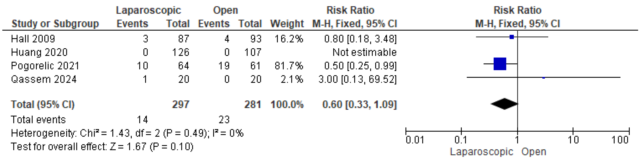Click the Test for overall effect line

(102, 147)
